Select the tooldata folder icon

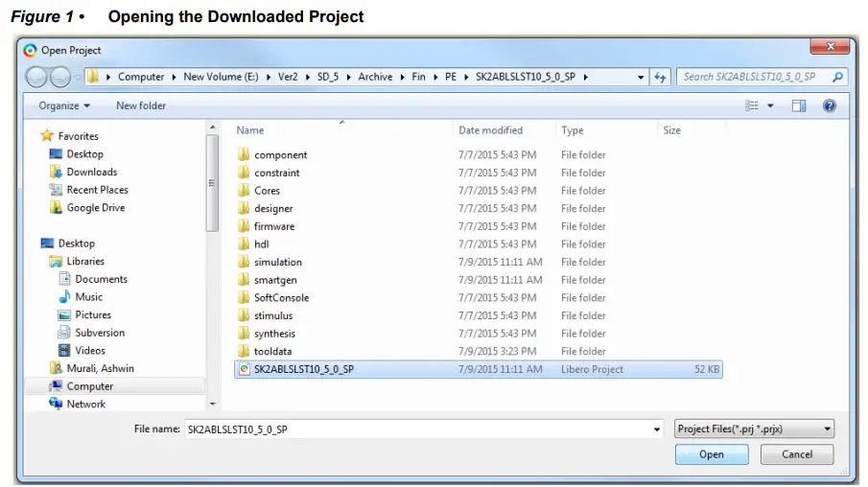coord(244,351)
